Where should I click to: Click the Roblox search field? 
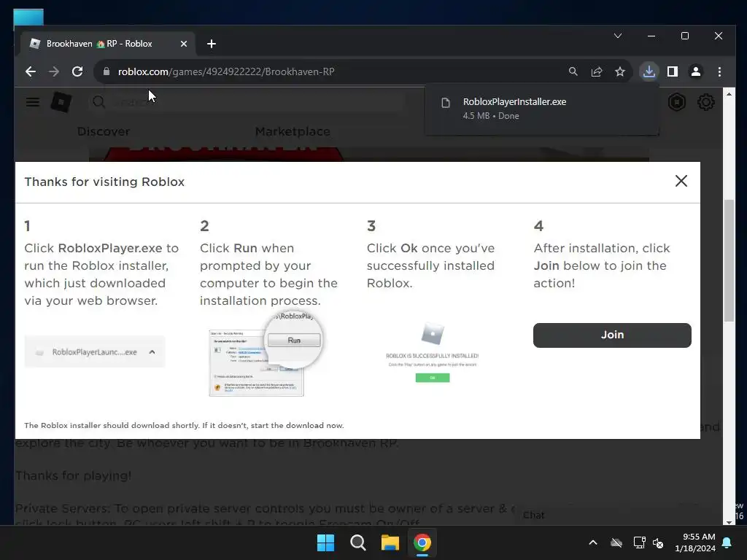click(248, 102)
